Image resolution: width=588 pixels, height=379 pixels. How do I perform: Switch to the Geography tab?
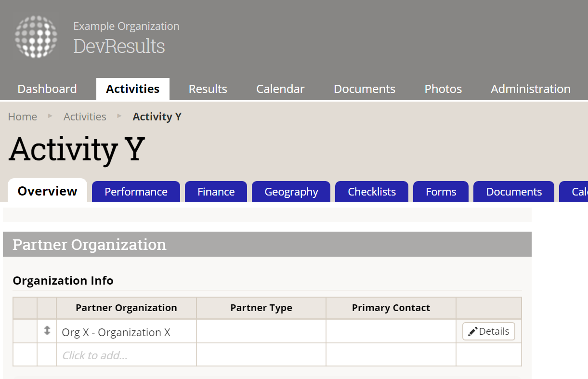point(291,192)
